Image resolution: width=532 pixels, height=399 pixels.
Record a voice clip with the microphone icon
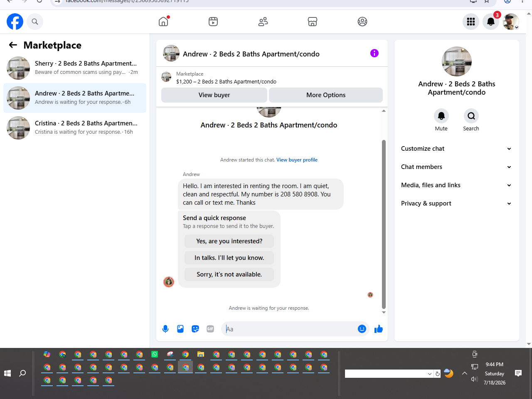click(x=165, y=329)
